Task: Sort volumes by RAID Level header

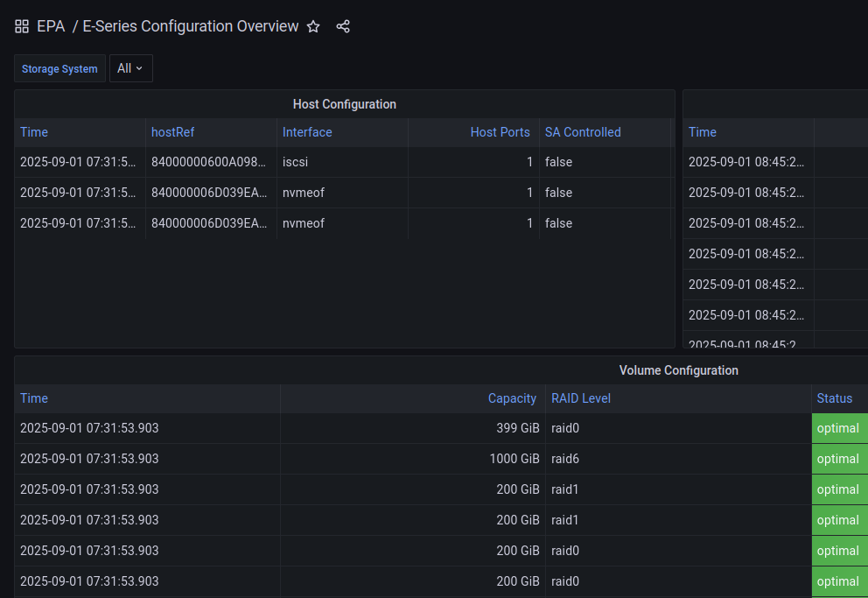Action: [x=581, y=398]
